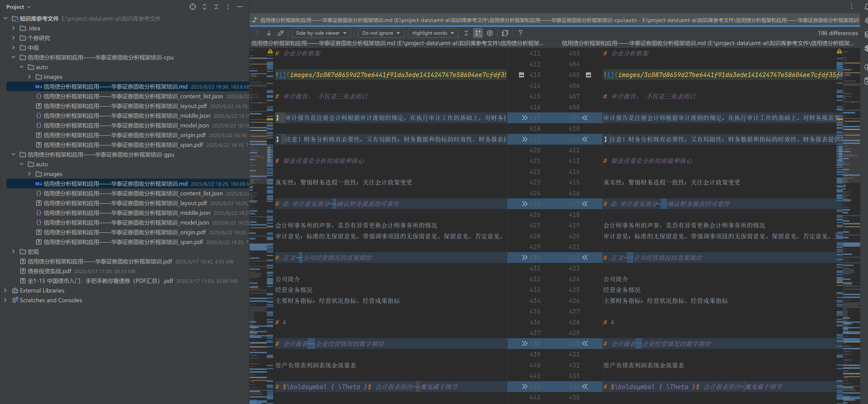
Task: Hide the Project tool window
Action: (x=240, y=7)
